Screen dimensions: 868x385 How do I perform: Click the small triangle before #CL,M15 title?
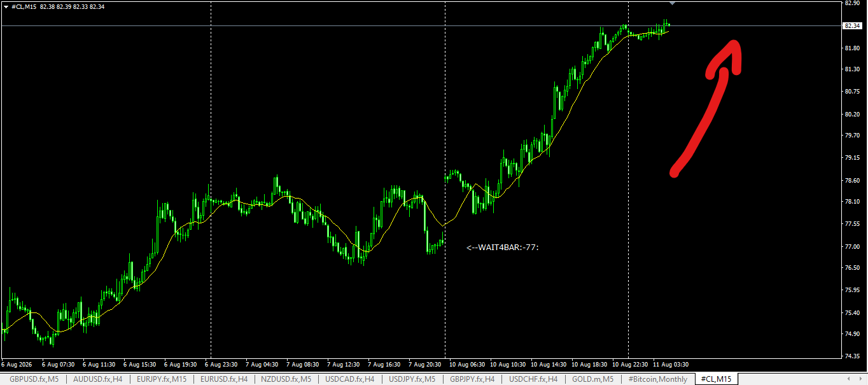pos(6,6)
